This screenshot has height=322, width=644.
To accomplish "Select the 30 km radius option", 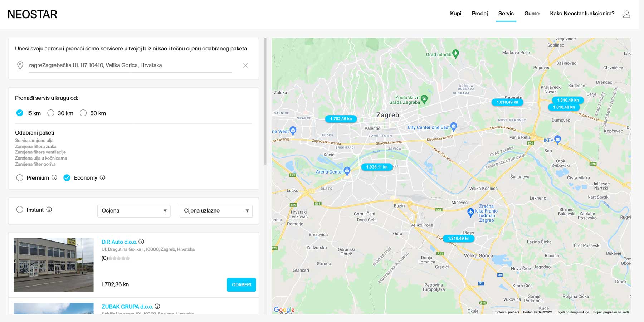I will pos(51,113).
